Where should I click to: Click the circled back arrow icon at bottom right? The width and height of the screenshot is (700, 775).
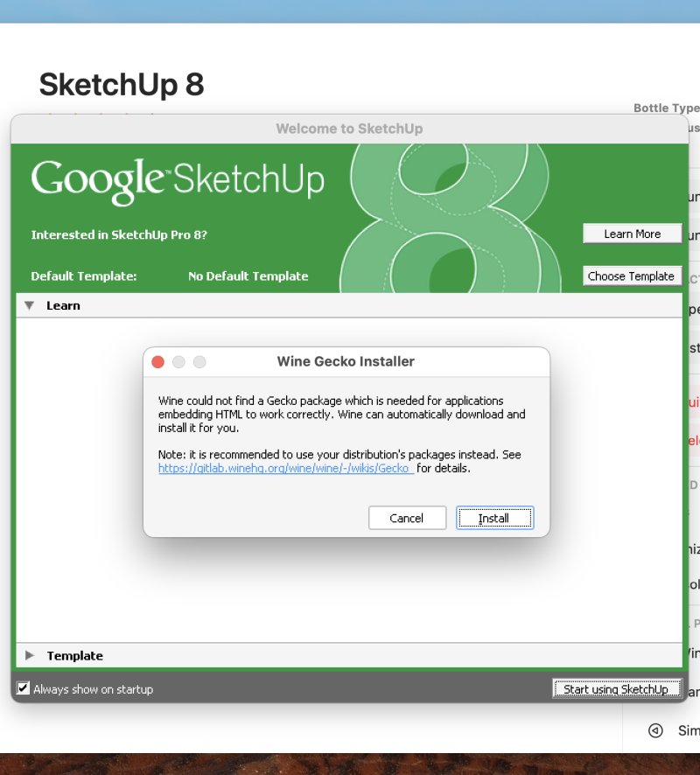tap(655, 730)
